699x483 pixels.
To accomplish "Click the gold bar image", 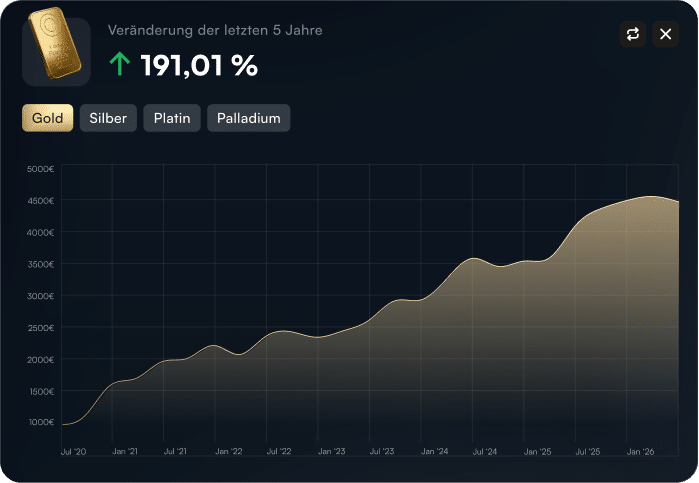I will coord(56,45).
